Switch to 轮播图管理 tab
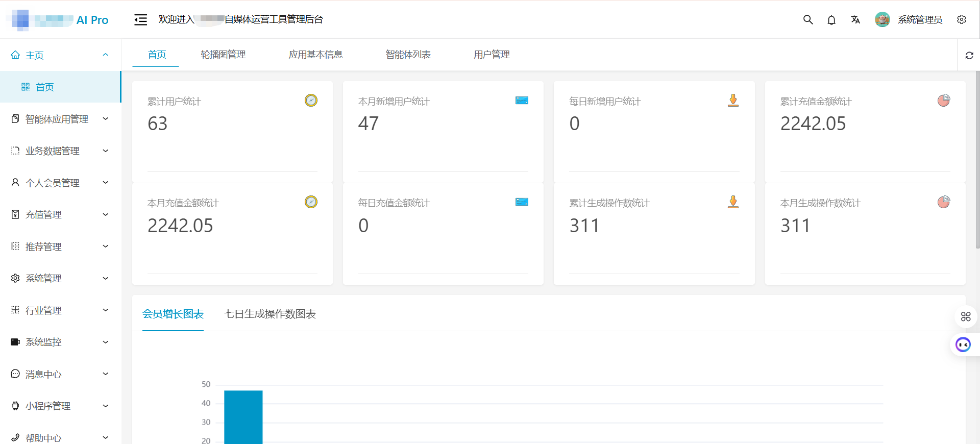 point(223,55)
